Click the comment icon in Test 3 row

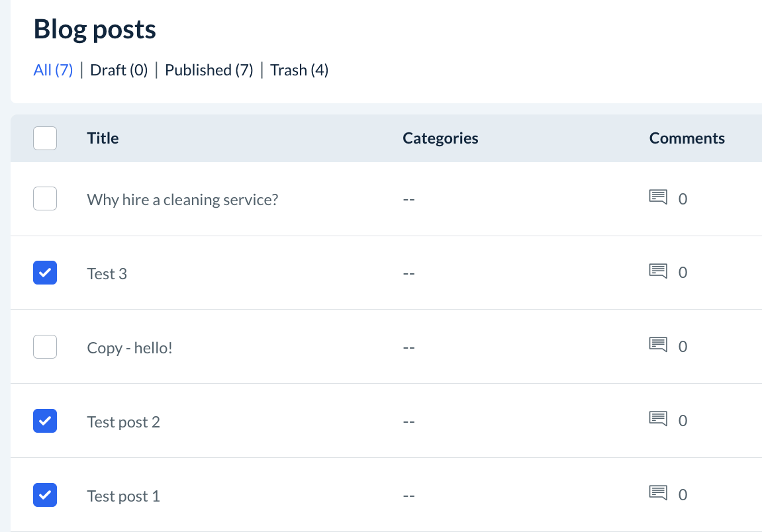657,271
